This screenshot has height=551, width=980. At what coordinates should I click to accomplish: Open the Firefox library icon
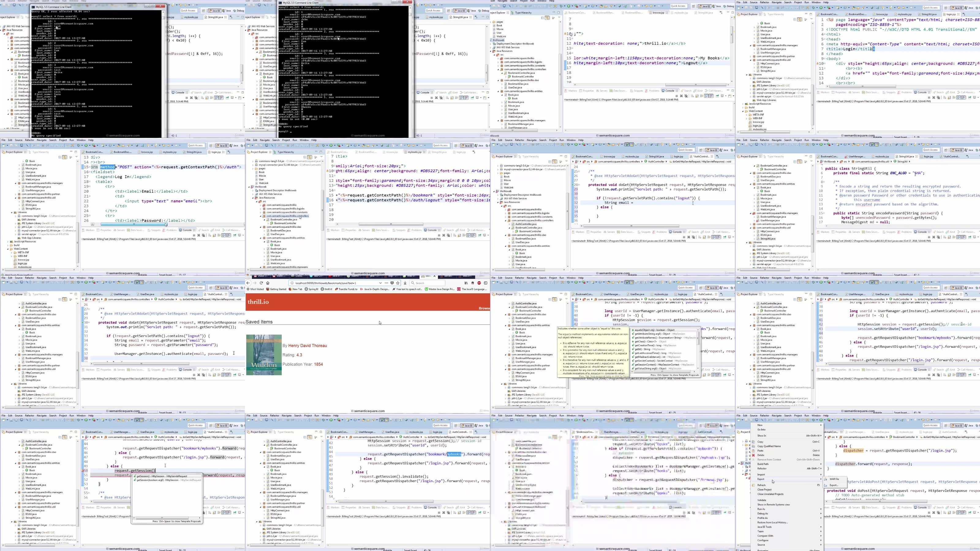pyautogui.click(x=466, y=283)
